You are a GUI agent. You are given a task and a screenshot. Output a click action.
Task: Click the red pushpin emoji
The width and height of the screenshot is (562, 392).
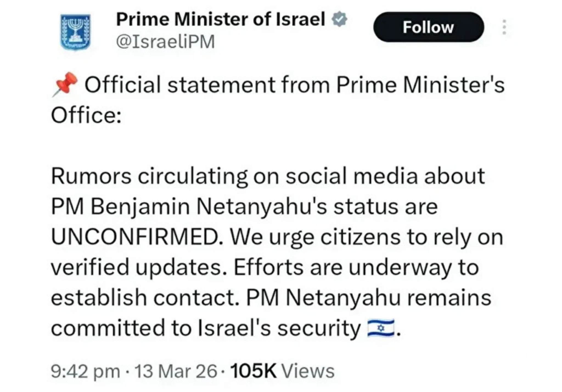[x=66, y=84]
